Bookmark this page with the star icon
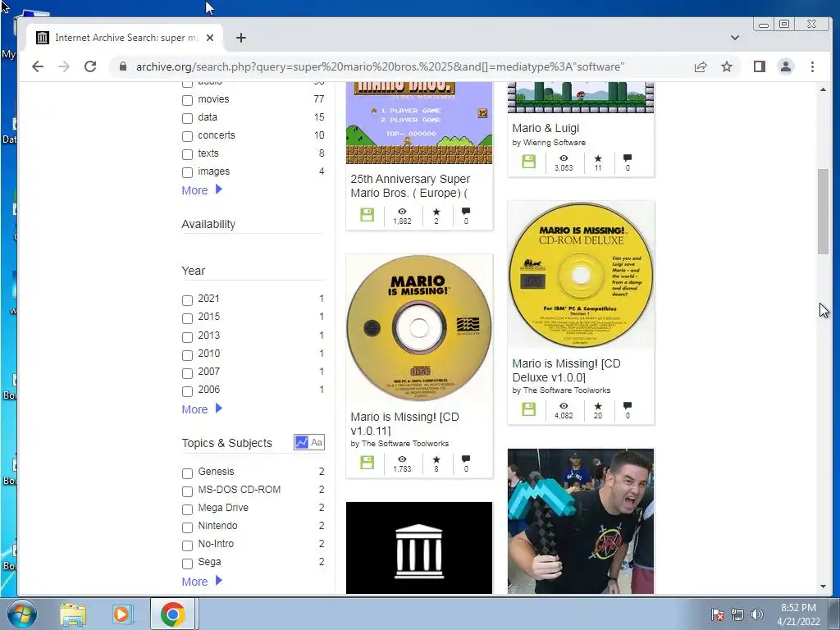Screen dimensions: 840x630 727,66
